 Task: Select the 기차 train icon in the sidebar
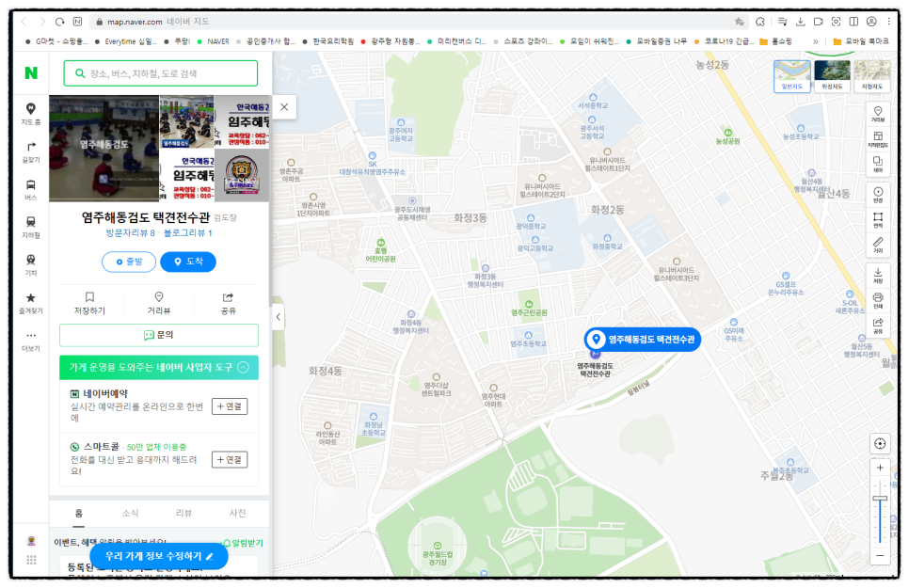pyautogui.click(x=31, y=265)
